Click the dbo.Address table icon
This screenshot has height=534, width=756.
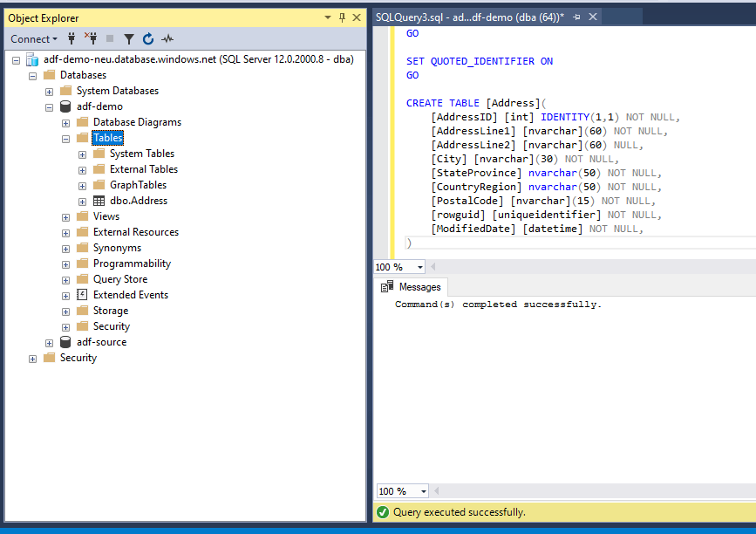click(x=99, y=201)
